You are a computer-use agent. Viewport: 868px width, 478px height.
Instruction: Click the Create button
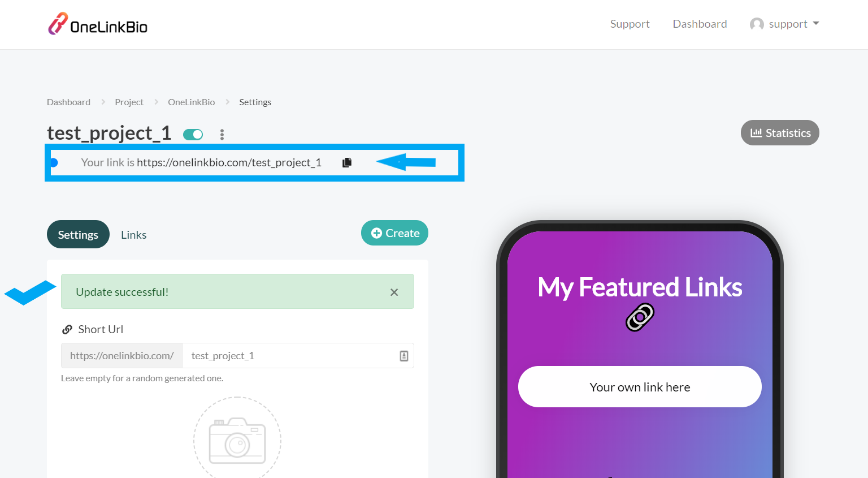[x=394, y=233]
